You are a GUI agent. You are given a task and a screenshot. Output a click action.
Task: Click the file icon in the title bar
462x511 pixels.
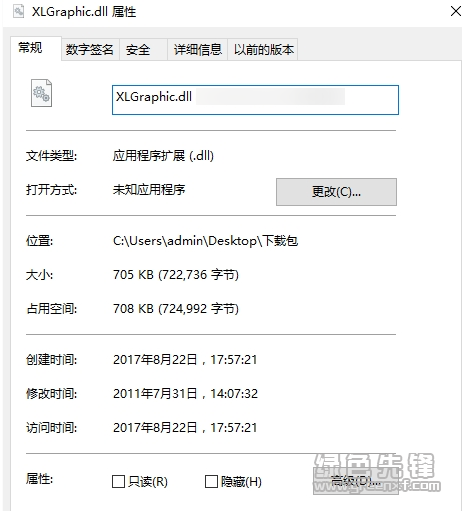pyautogui.click(x=19, y=12)
